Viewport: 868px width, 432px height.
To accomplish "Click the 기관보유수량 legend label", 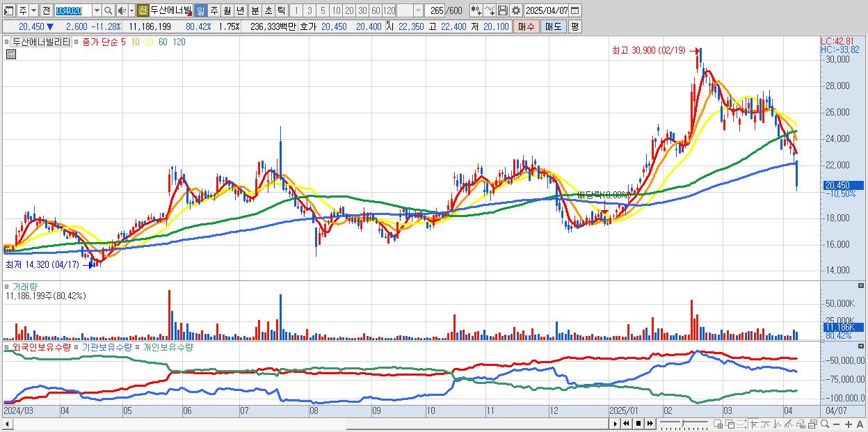I will (108, 346).
